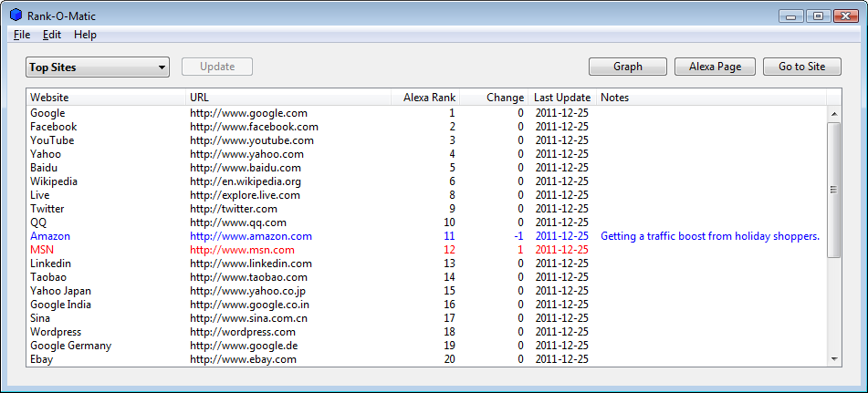Click the scrollbar up arrow
Screen dimensions: 868x393
click(834, 113)
